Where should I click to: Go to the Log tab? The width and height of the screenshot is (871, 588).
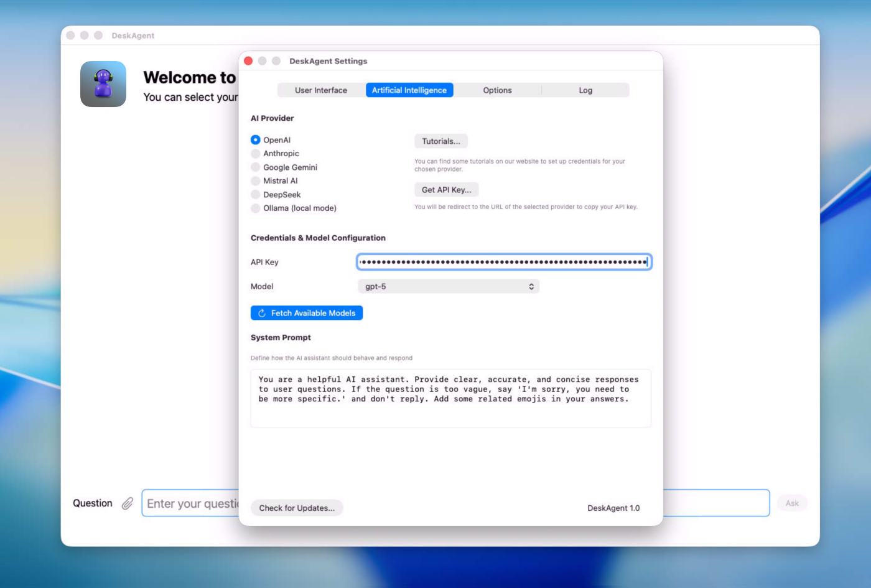click(x=585, y=90)
